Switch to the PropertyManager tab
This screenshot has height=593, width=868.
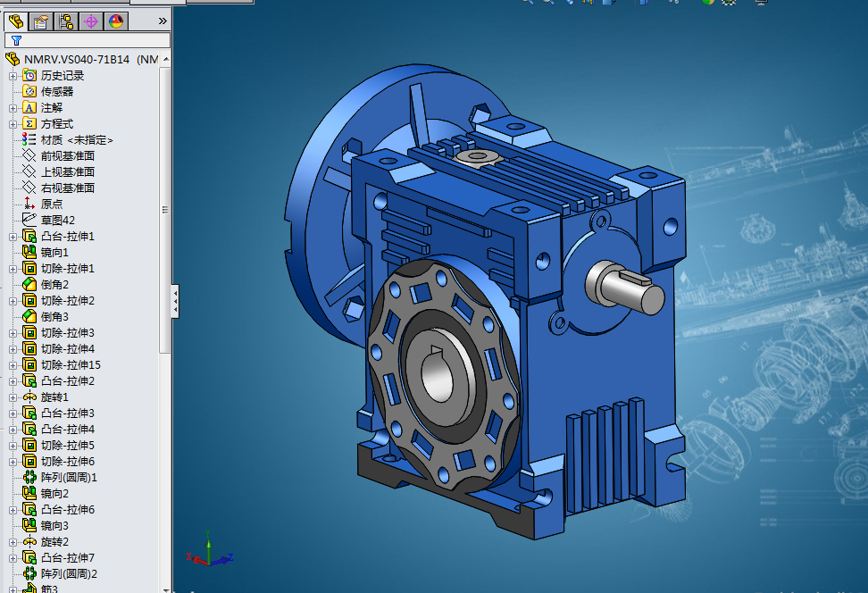[41, 21]
